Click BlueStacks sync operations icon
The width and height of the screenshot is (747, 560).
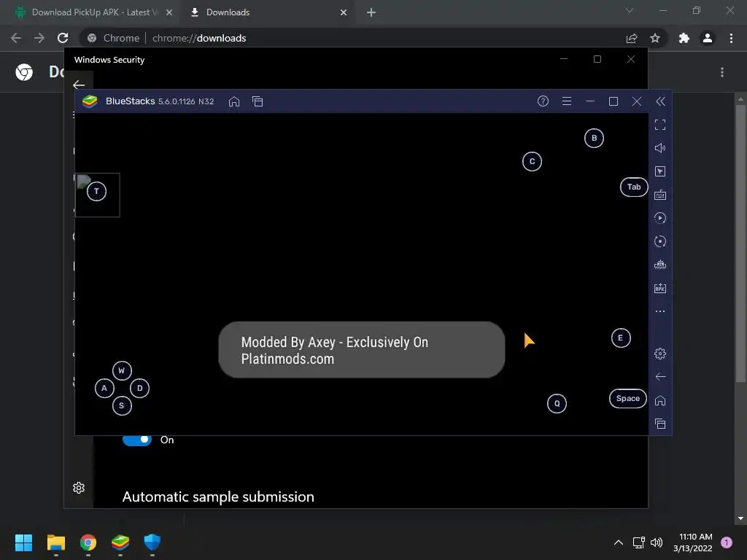pos(659,241)
